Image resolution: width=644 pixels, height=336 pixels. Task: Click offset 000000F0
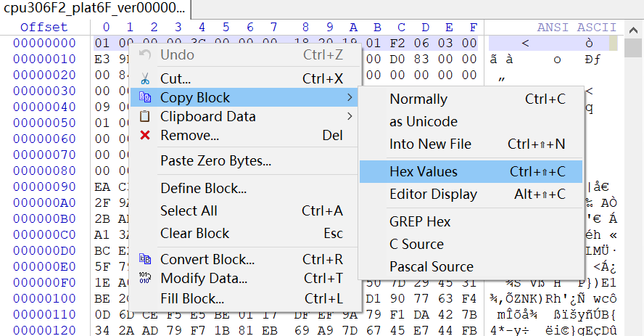point(44,282)
